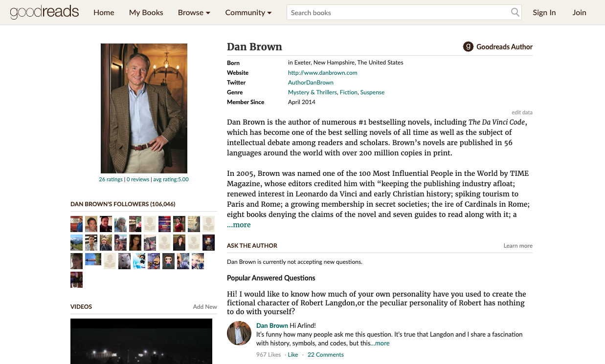Viewport: 605px width, 364px height.
Task: Open the dark clown poster follower avatar
Action: (x=208, y=242)
